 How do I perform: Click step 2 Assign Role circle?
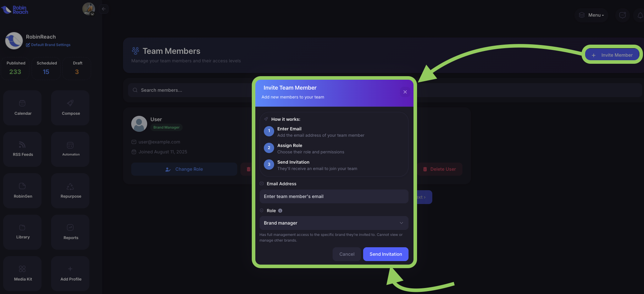point(269,148)
